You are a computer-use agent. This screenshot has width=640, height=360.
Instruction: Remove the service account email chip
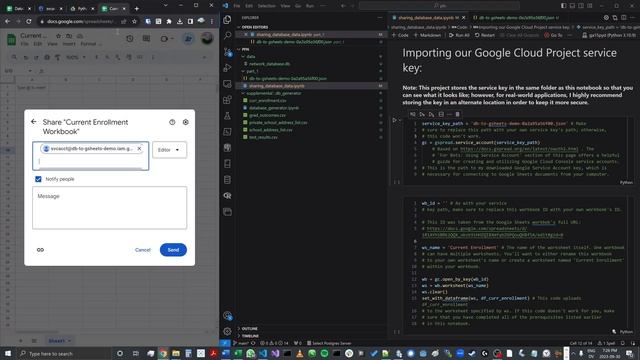coord(139,149)
